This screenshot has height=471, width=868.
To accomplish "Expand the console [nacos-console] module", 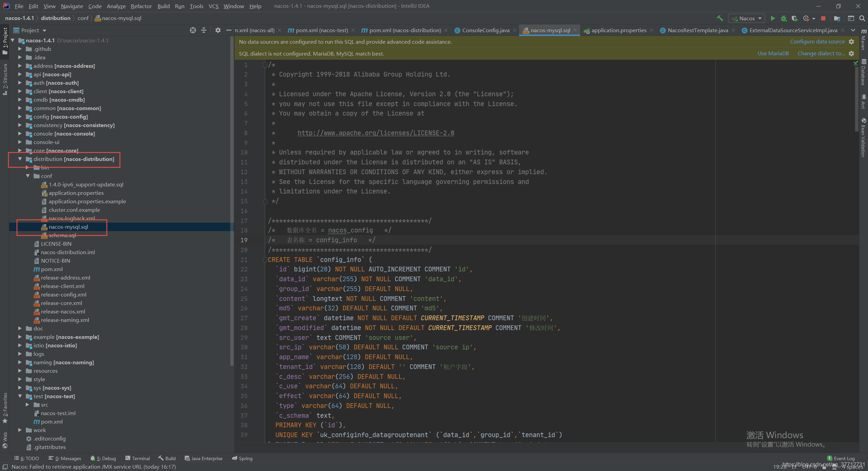I will pos(20,134).
